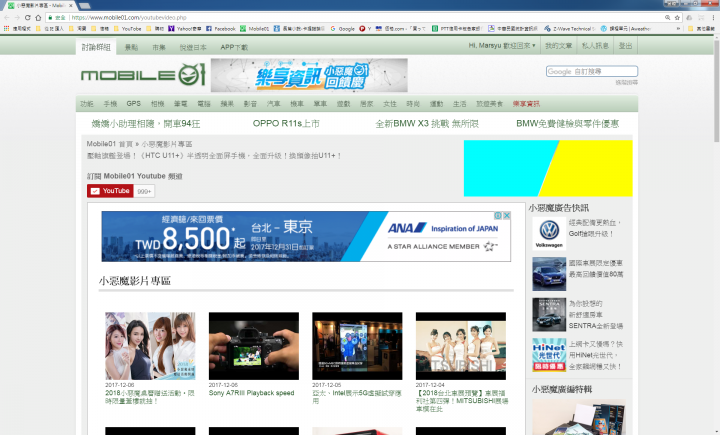The height and width of the screenshot is (435, 720).
Task: Open the Google bookmark
Action: (x=343, y=28)
